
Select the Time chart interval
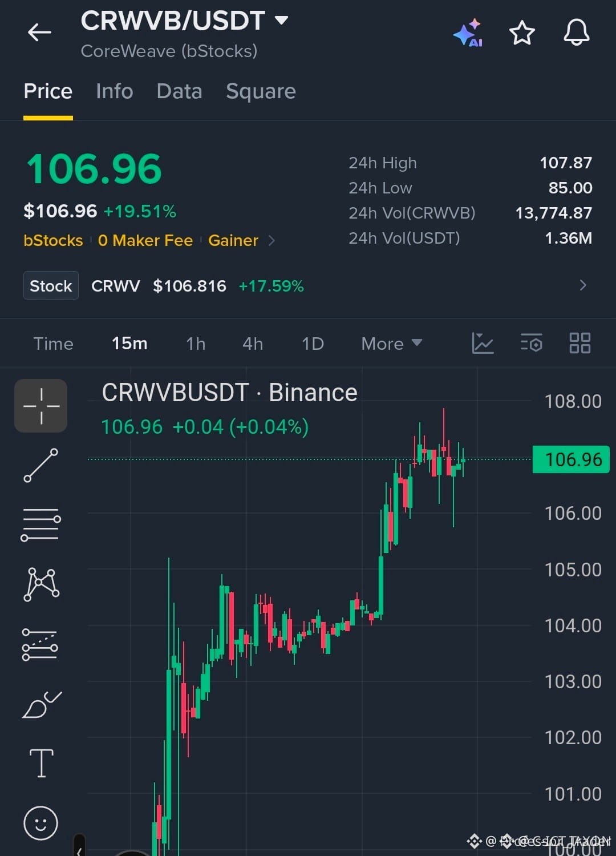pyautogui.click(x=54, y=344)
